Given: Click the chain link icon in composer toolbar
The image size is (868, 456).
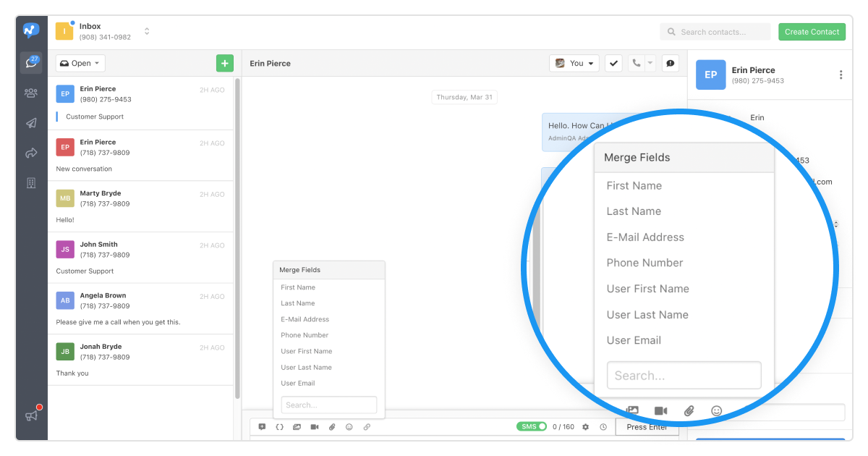Looking at the screenshot, I should point(367,427).
